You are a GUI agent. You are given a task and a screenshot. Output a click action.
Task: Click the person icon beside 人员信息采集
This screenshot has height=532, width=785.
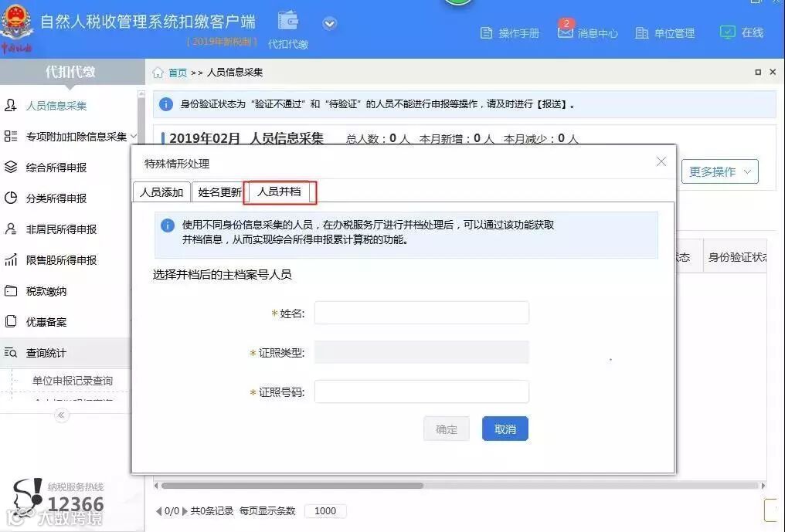(11, 105)
